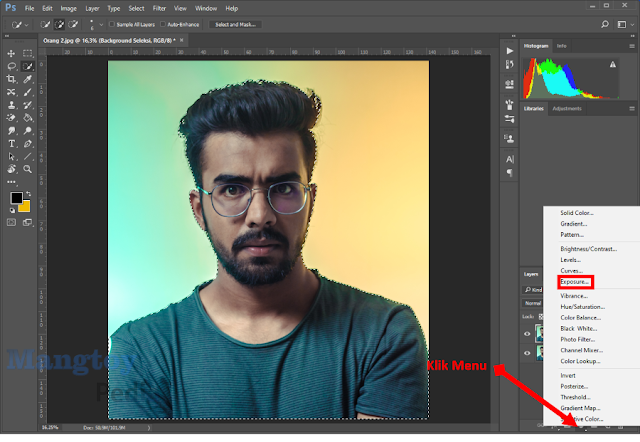Open Histogram panel flyout menu

[x=632, y=46]
